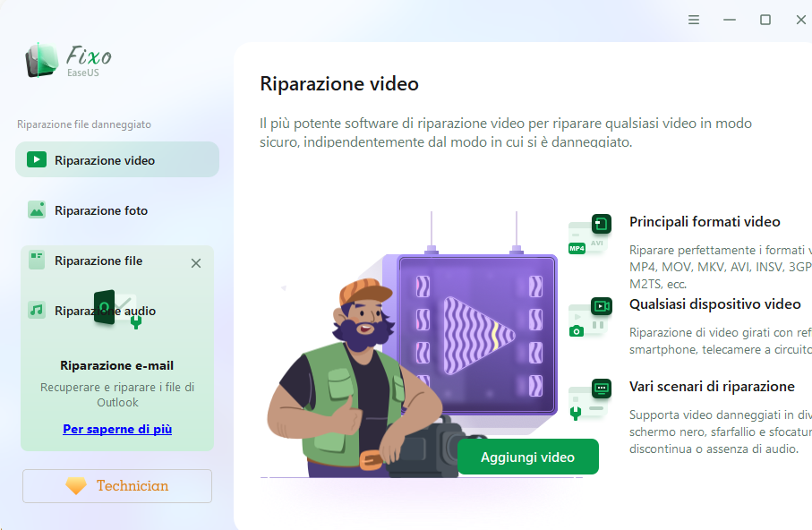Click the Qualsiasi dispositivo video heading

(714, 304)
